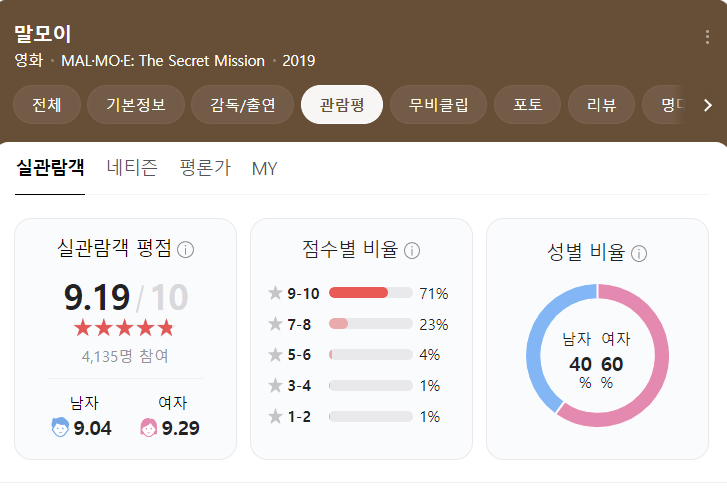The image size is (727, 488).
Task: Show 평론가 ratings sub-tab
Action: [x=205, y=168]
